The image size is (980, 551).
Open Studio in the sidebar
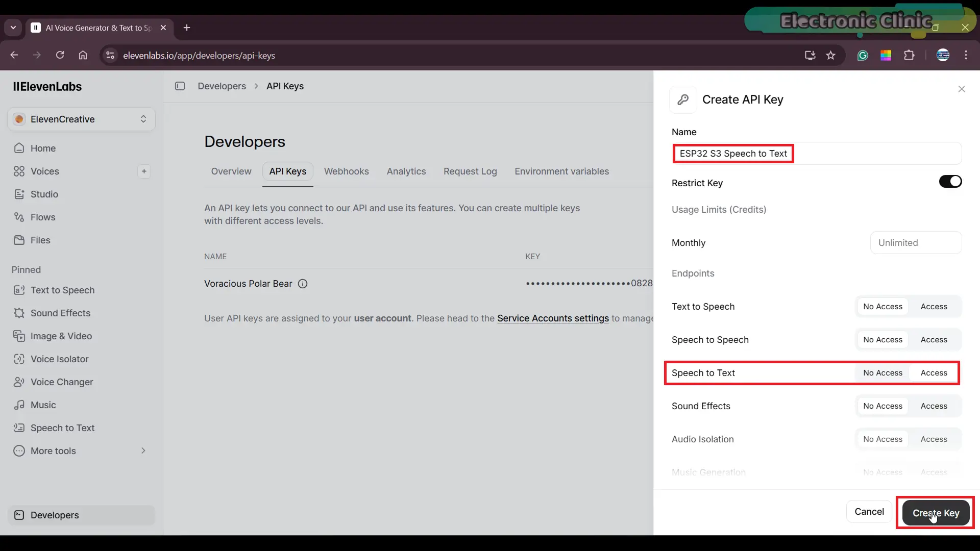click(x=82, y=194)
